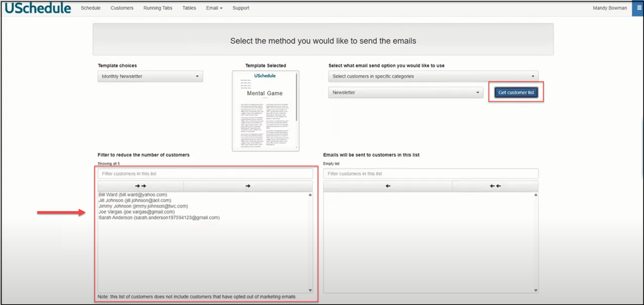Click the USchedule logo
Image resolution: width=644 pixels, height=305 pixels.
pyautogui.click(x=38, y=8)
